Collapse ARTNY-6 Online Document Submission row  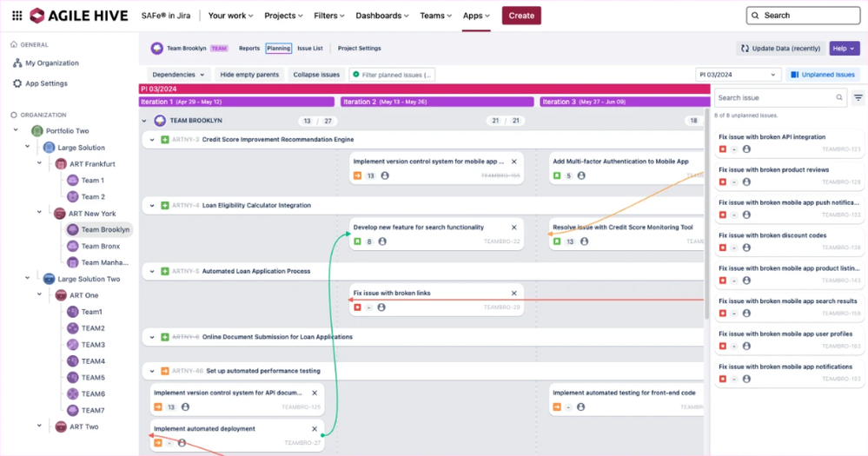coord(152,337)
